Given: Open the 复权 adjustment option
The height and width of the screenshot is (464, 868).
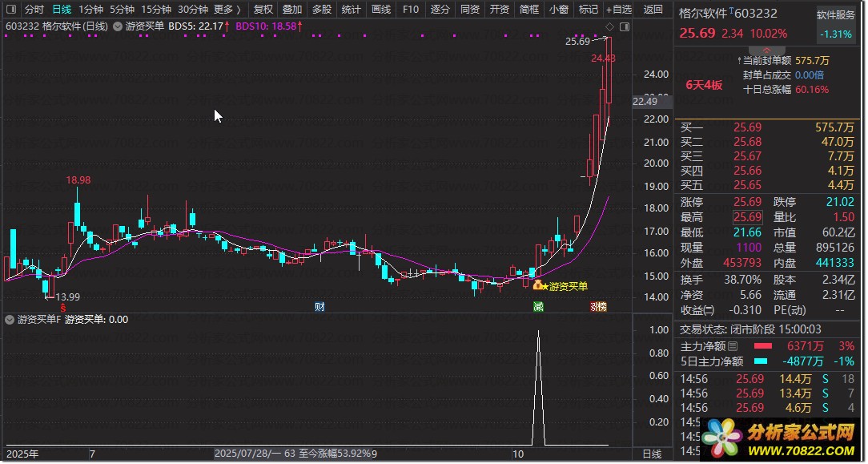Looking at the screenshot, I should tap(263, 10).
